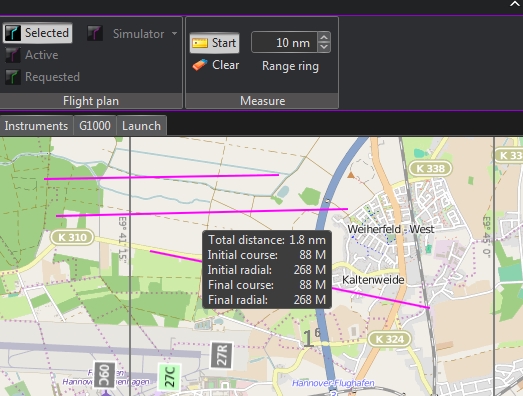This screenshot has width=523, height=396.
Task: Clear measurements with the Clear eraser button
Action: (x=216, y=65)
